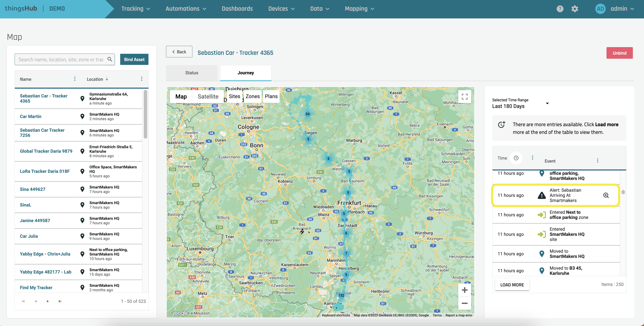
Task: Click the asset list vertical scrollbar
Action: 145,114
